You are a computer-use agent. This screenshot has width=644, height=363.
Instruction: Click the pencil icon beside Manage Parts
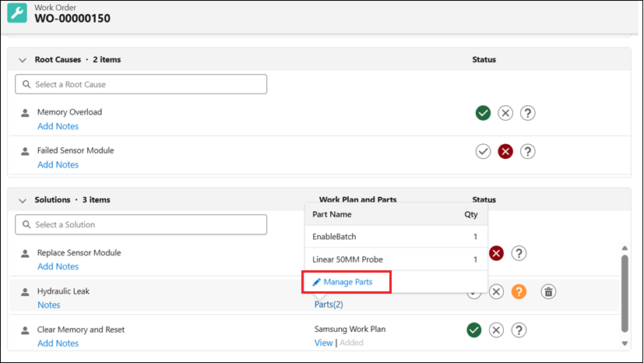(316, 282)
